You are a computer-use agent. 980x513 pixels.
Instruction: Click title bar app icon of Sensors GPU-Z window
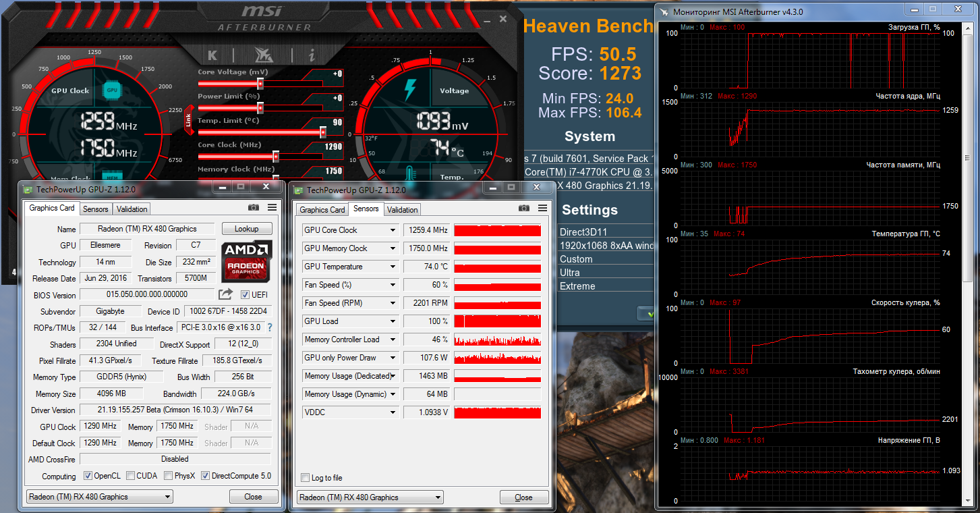[297, 190]
